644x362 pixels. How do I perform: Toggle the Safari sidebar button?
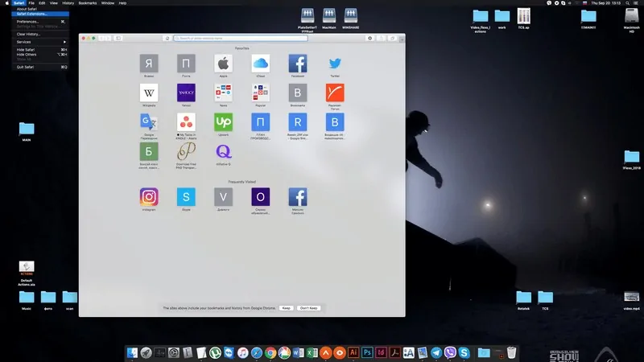click(118, 38)
